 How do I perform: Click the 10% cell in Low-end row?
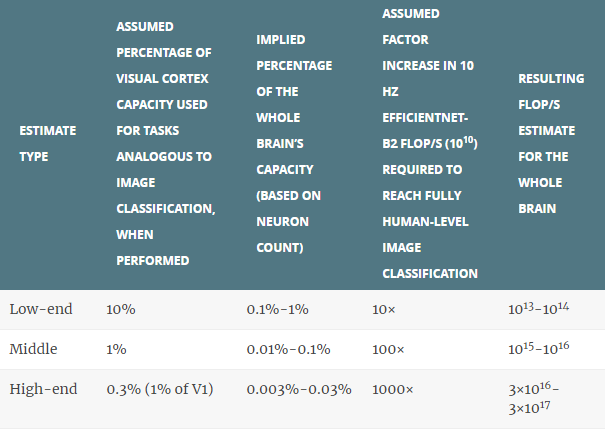click(x=121, y=310)
